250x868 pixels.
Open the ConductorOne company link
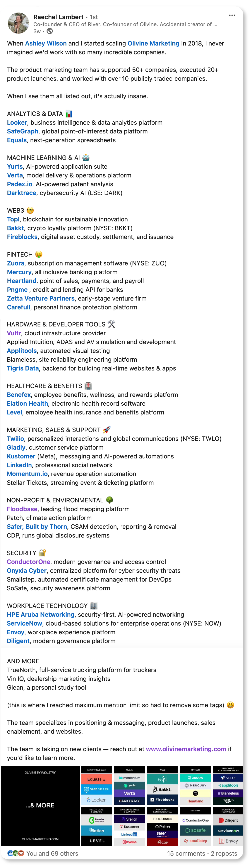pyautogui.click(x=28, y=562)
